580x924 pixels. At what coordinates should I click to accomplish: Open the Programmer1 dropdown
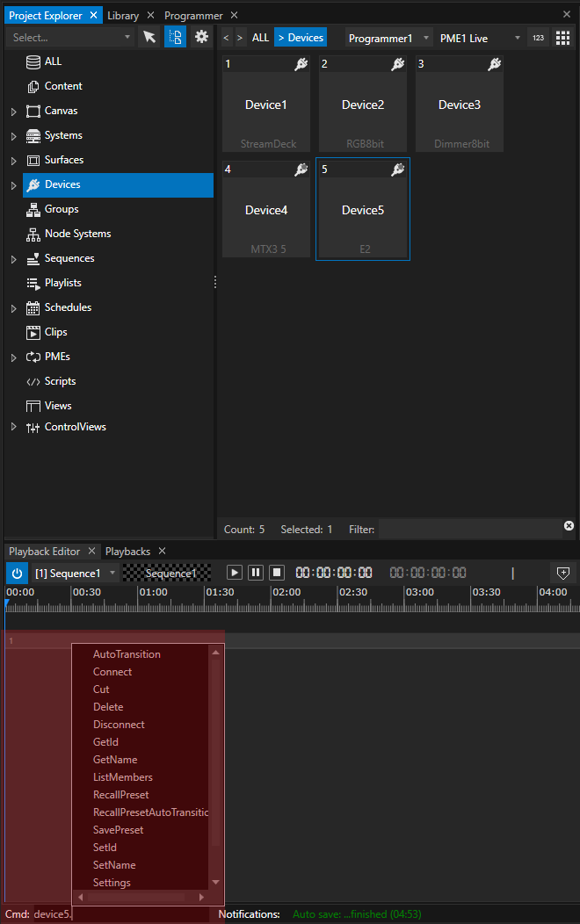click(388, 39)
